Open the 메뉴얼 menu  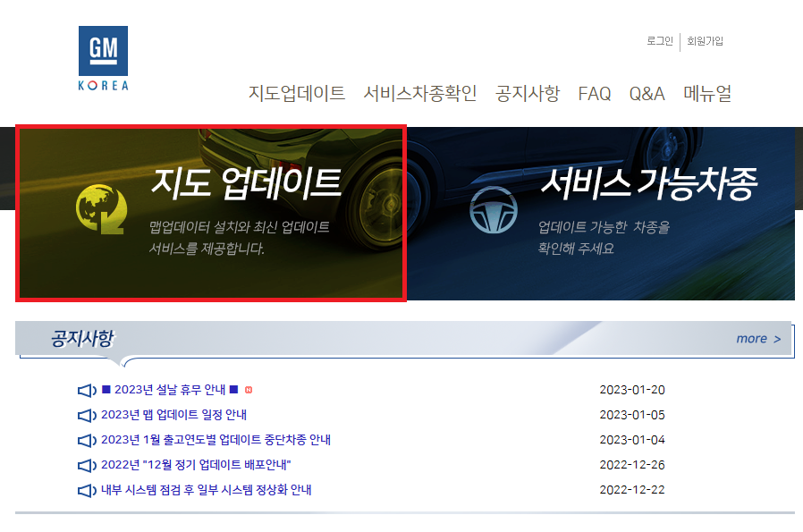pyautogui.click(x=707, y=93)
